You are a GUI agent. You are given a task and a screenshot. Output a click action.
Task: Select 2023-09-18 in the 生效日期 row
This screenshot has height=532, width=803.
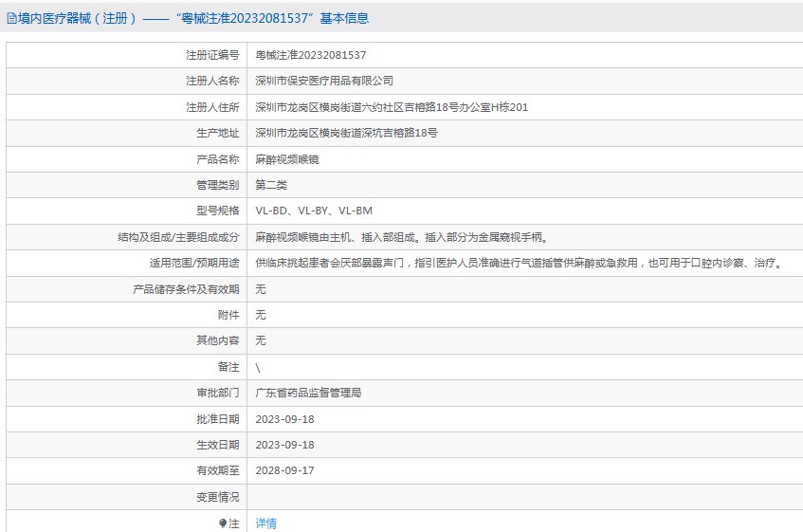(x=284, y=445)
